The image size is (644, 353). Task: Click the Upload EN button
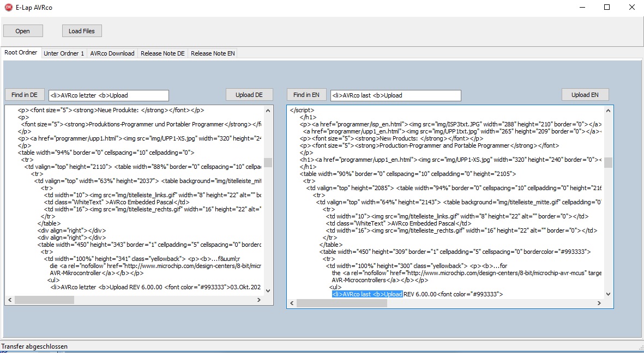tap(585, 95)
